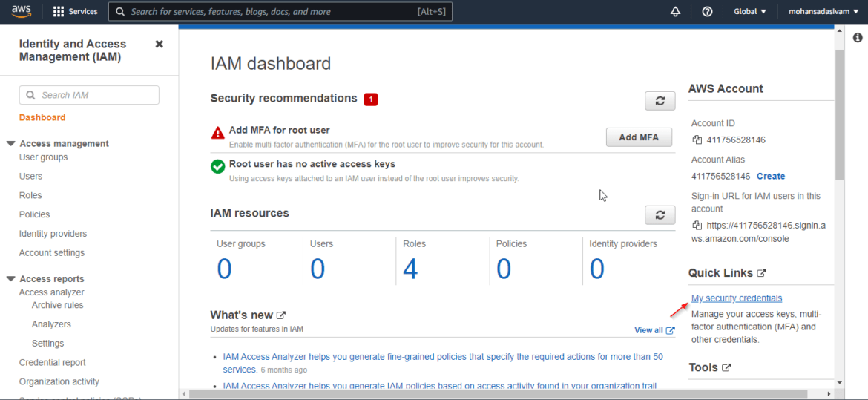Refresh the IAM resources section

point(660,215)
